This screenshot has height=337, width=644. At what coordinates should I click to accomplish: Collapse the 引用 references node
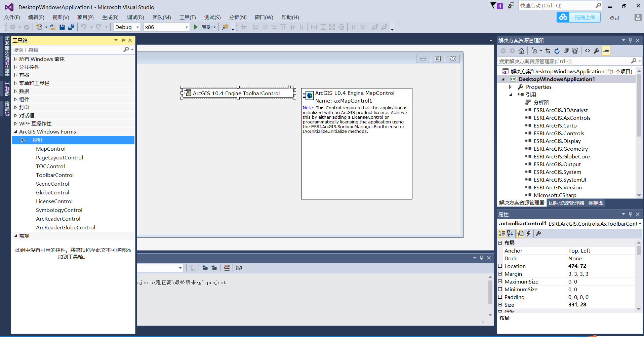coord(511,95)
